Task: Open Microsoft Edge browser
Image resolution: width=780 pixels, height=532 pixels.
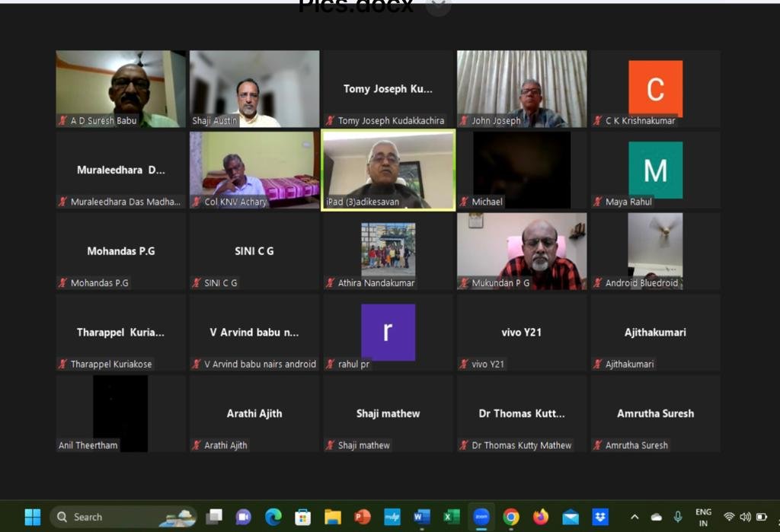Action: [x=273, y=517]
